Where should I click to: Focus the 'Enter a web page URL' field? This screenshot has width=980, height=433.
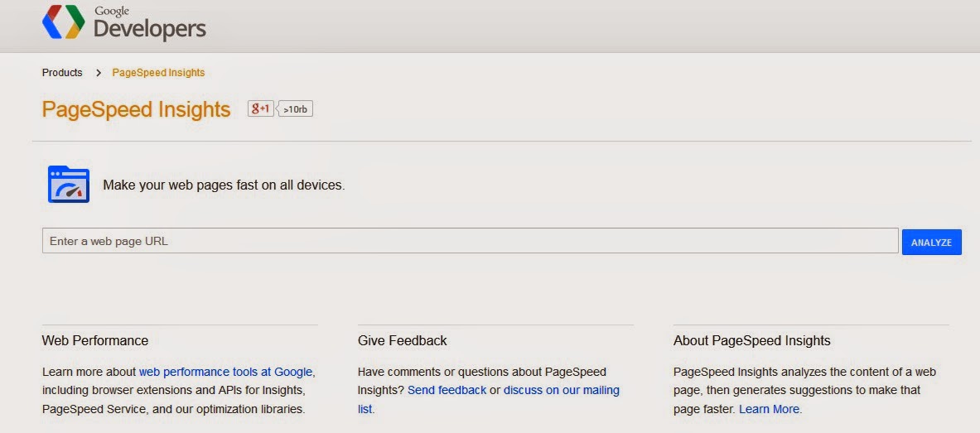click(x=470, y=241)
